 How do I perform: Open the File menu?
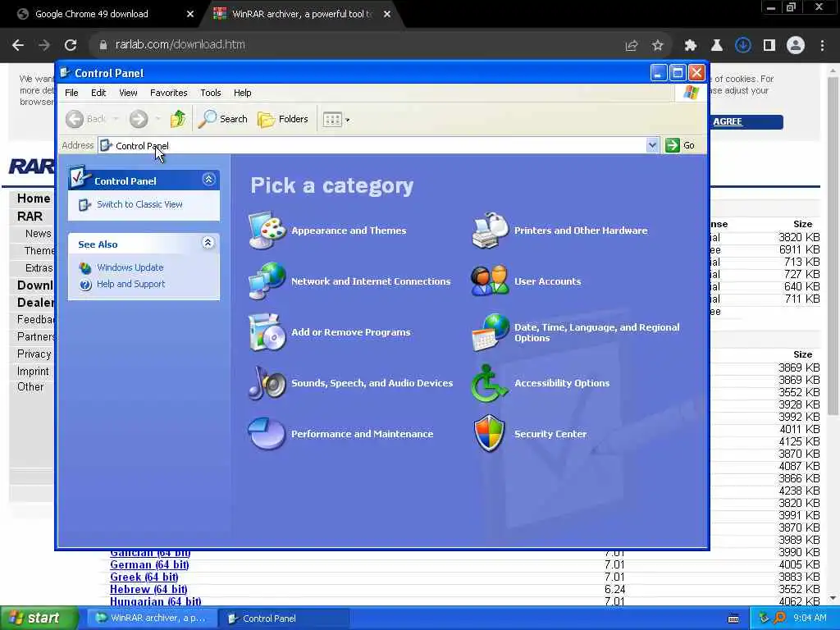click(71, 93)
